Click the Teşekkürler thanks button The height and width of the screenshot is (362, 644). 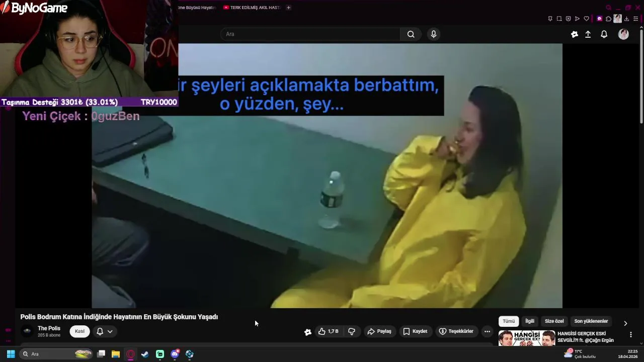(x=456, y=331)
